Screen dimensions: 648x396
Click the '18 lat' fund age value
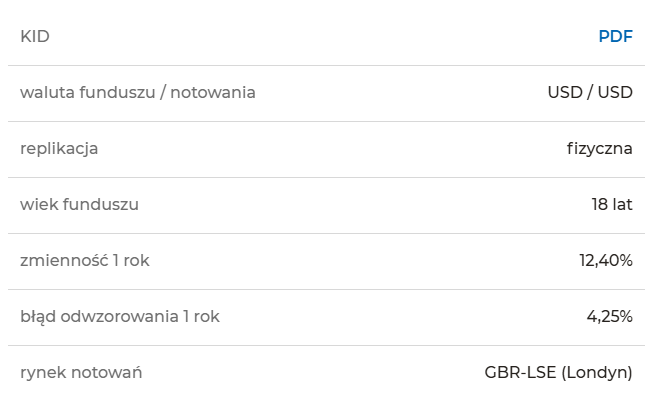612,204
